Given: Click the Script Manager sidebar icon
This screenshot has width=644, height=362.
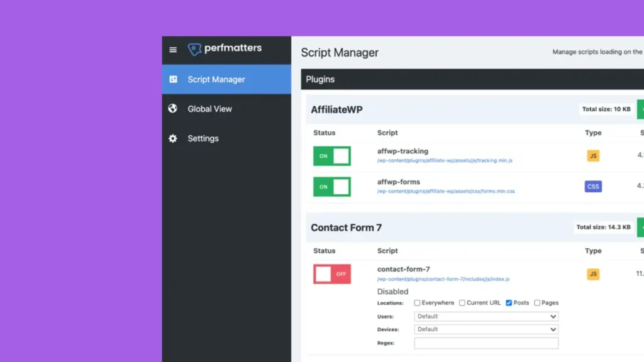Looking at the screenshot, I should tap(173, 79).
